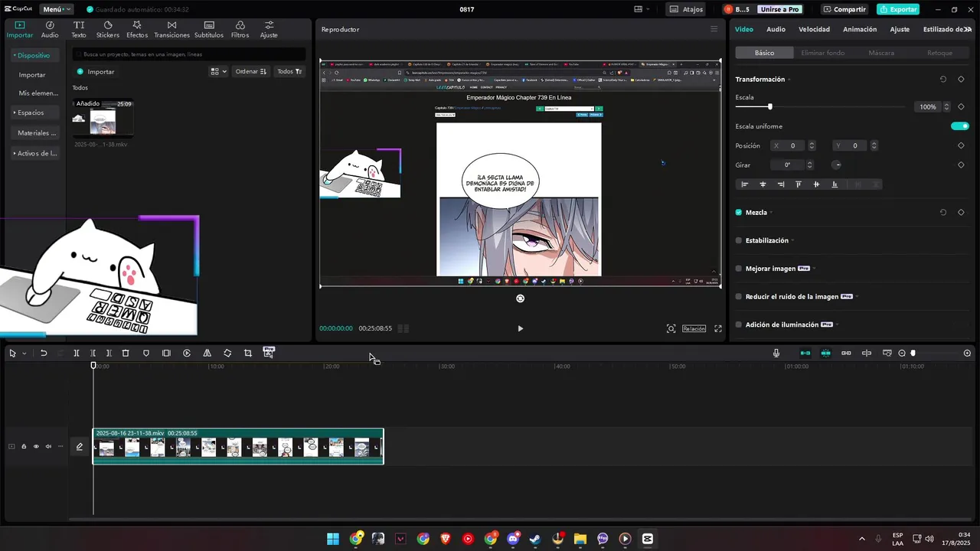Switch to the Velocidad tab
This screenshot has height=551, width=980.
(x=814, y=29)
